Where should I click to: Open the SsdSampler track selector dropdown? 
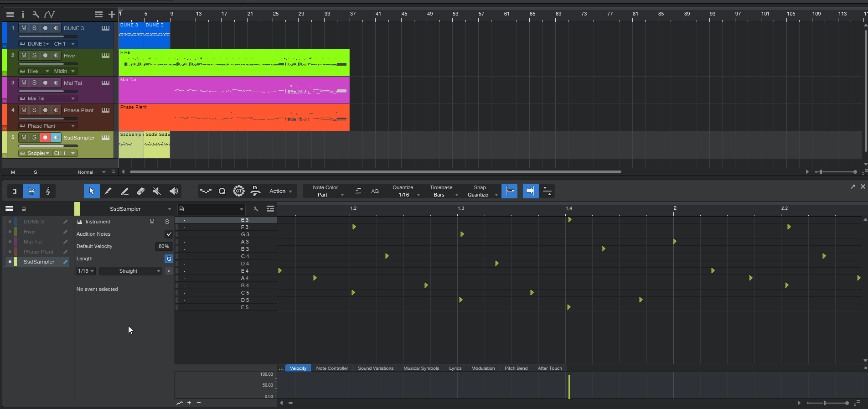[x=127, y=209]
